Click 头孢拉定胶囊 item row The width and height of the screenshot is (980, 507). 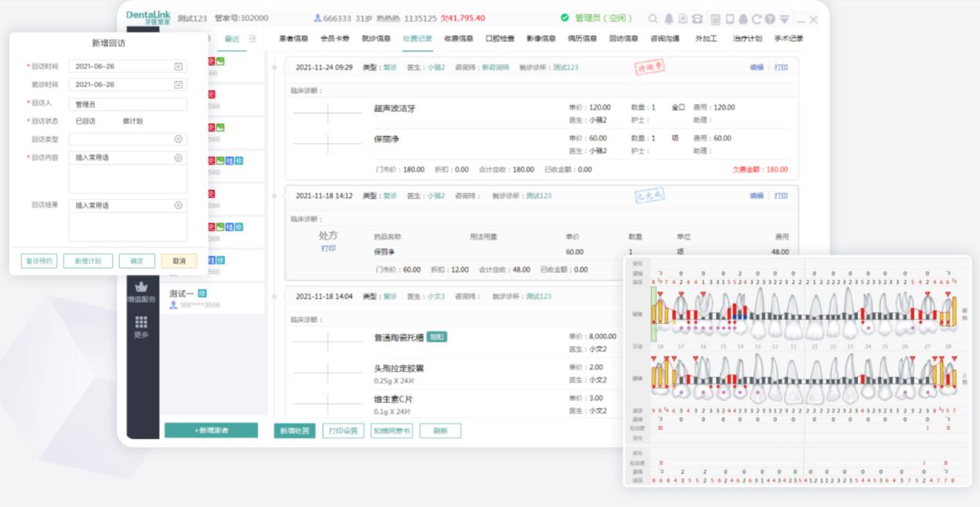(399, 368)
